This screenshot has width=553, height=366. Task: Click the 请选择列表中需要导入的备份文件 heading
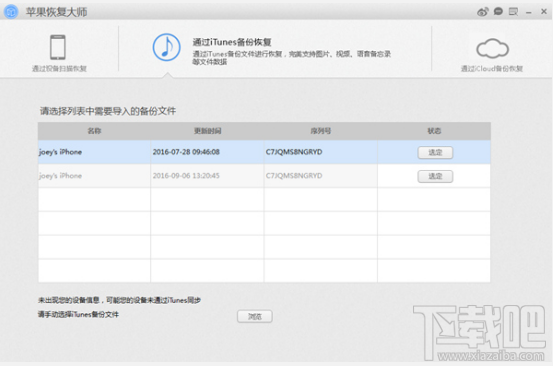tap(108, 111)
